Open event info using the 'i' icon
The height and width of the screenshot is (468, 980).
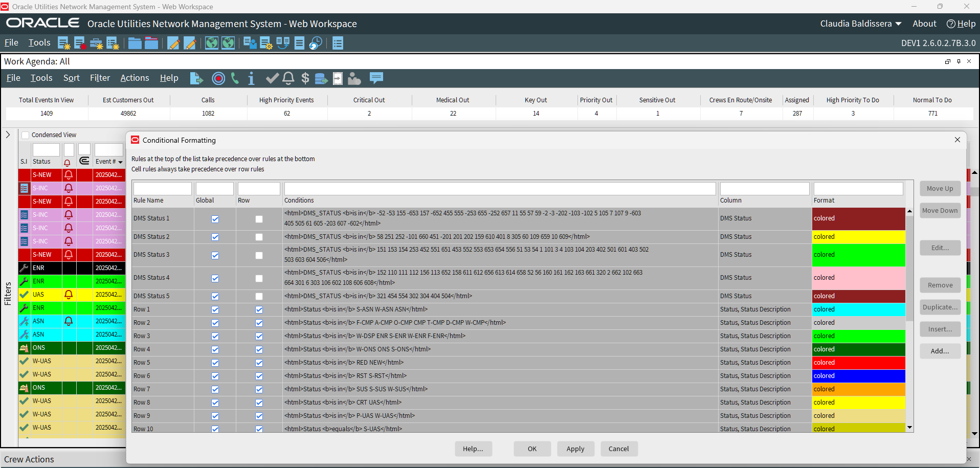pyautogui.click(x=251, y=78)
